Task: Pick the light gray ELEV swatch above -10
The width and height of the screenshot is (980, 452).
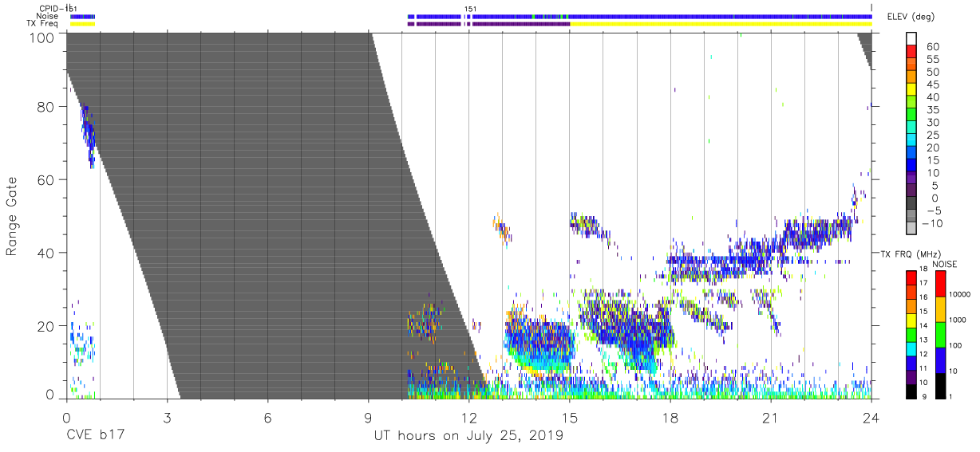Action: click(911, 229)
